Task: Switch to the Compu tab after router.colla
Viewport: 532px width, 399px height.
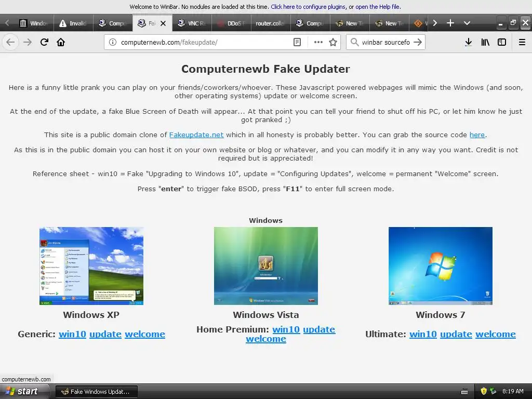Action: [310, 23]
